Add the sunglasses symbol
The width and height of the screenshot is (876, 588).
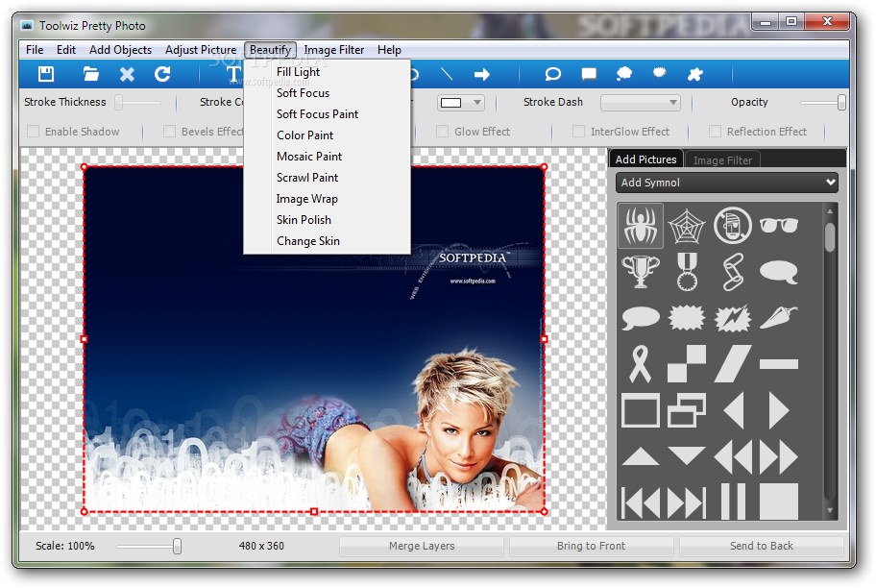tap(779, 225)
